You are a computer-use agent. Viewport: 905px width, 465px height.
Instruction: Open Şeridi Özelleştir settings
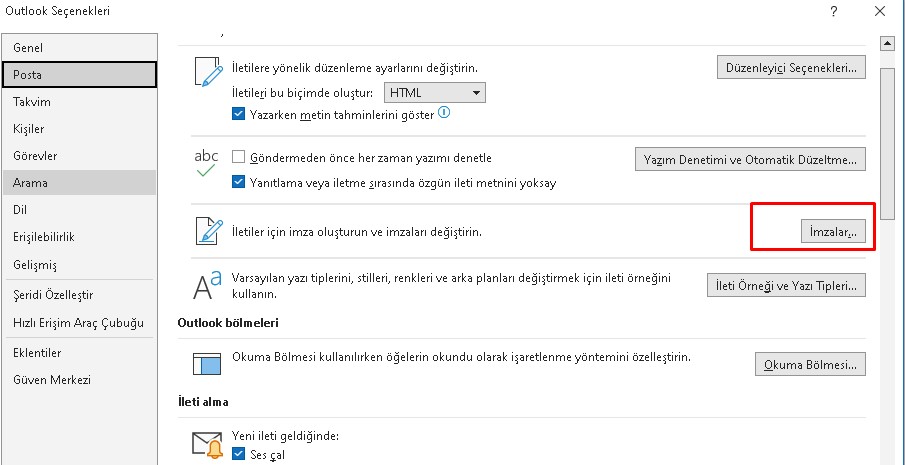tap(79, 295)
